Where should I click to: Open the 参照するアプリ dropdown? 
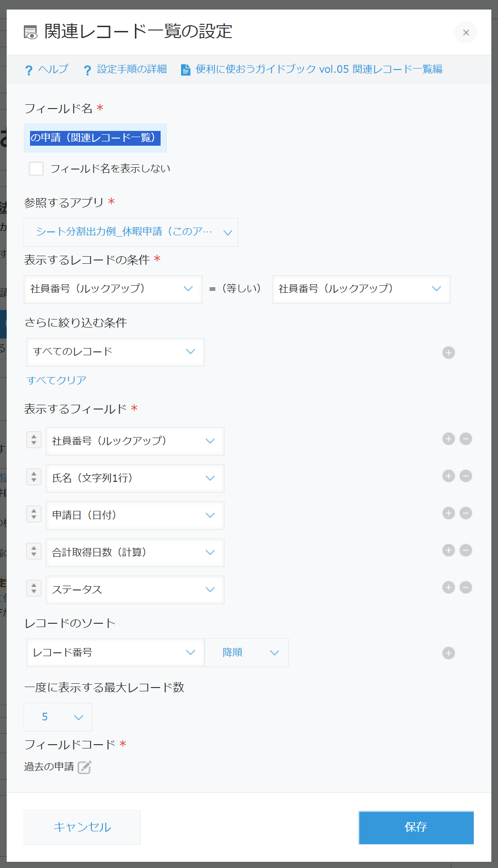(131, 232)
